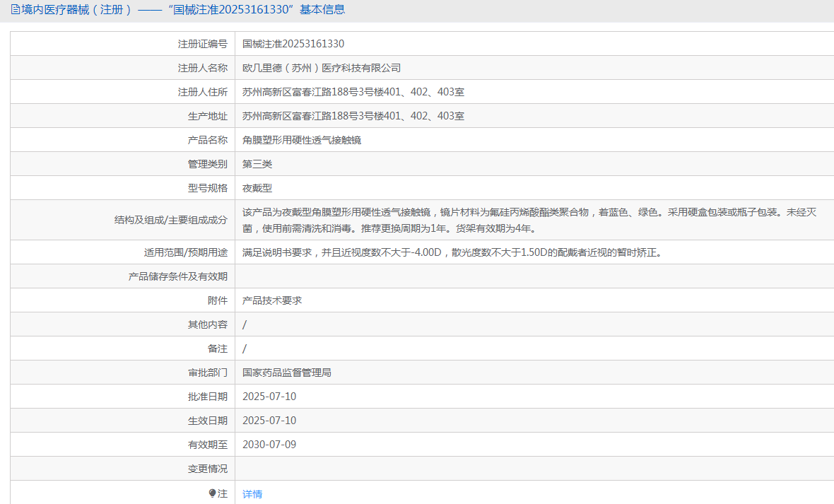
Task: Click the 其他内容 label
Action: coord(207,324)
